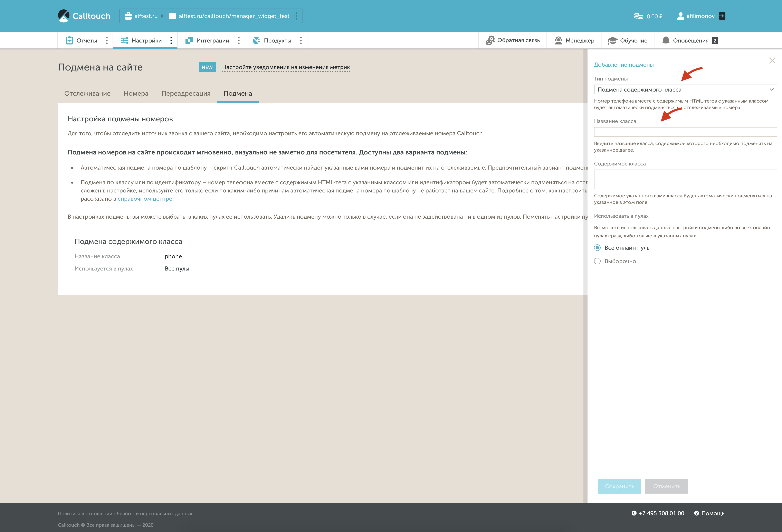Click the phone class name value
Screen dimensions: 782x532
click(173, 256)
